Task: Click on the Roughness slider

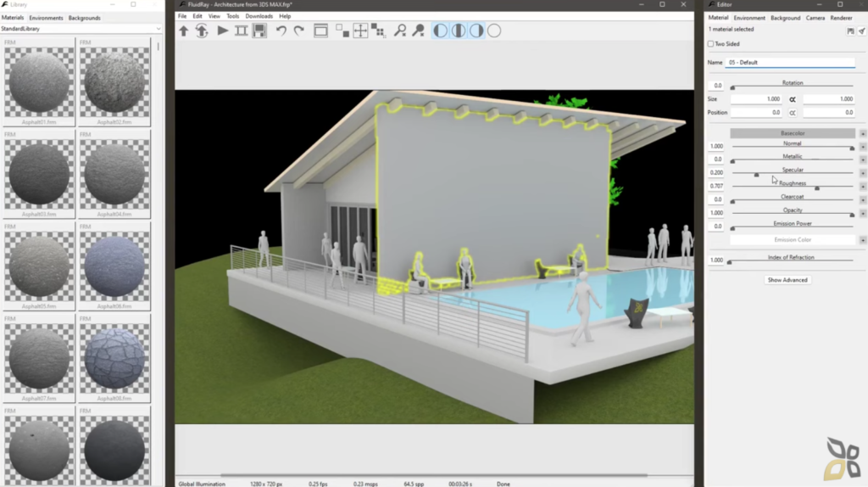Action: [793, 188]
